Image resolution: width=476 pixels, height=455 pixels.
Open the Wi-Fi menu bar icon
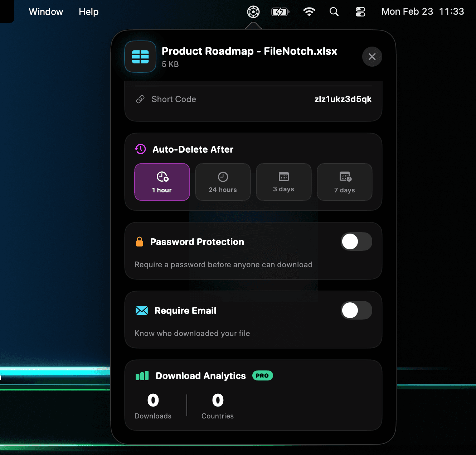tap(309, 11)
